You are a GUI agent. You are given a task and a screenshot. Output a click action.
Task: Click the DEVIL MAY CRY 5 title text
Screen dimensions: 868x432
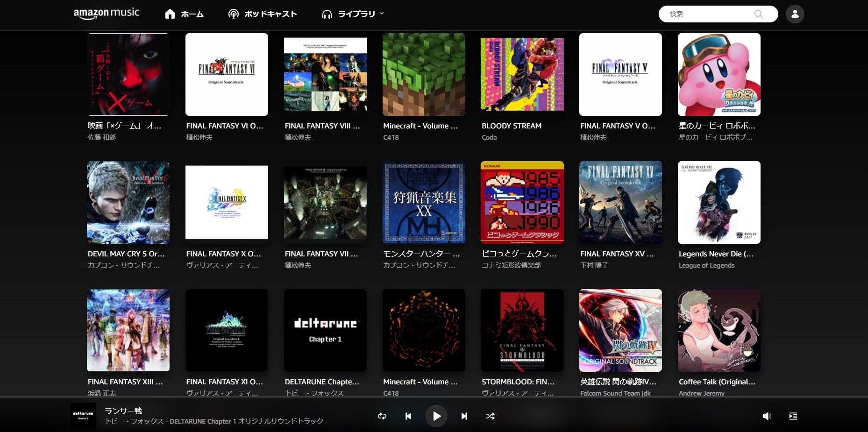126,254
